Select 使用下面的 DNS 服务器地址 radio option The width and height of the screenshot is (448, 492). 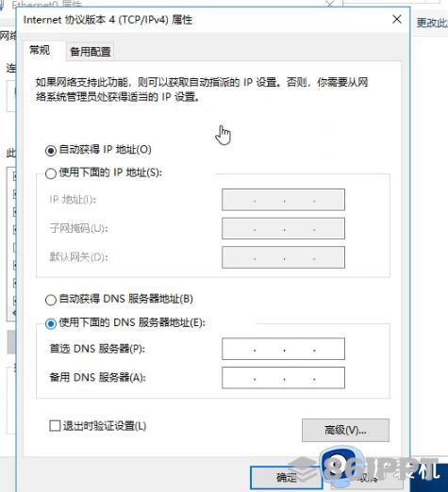[51, 323]
